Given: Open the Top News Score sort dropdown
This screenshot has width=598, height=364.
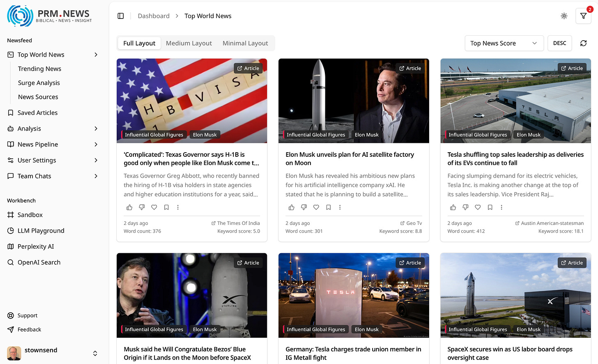Looking at the screenshot, I should tap(504, 43).
